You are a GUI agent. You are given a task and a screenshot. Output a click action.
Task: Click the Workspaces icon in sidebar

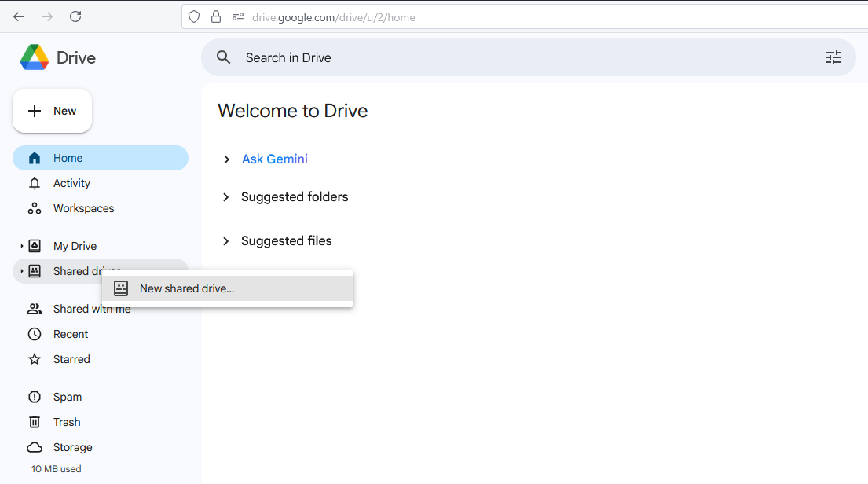coord(35,208)
